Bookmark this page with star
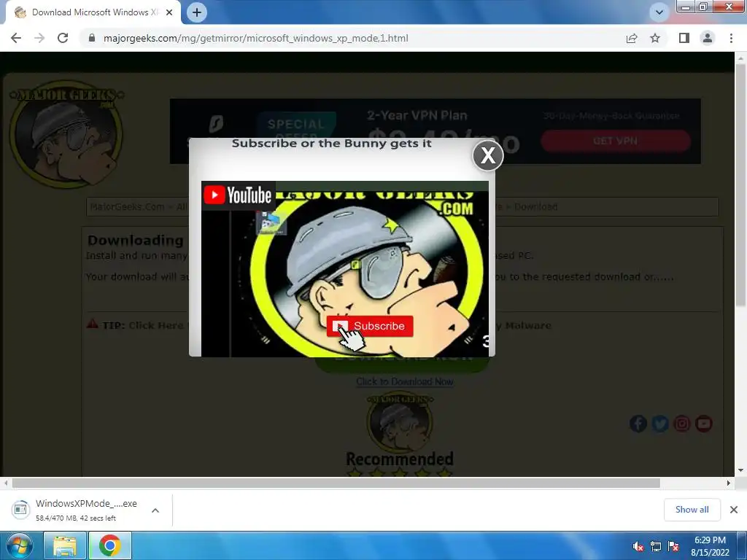The width and height of the screenshot is (747, 560). [655, 38]
